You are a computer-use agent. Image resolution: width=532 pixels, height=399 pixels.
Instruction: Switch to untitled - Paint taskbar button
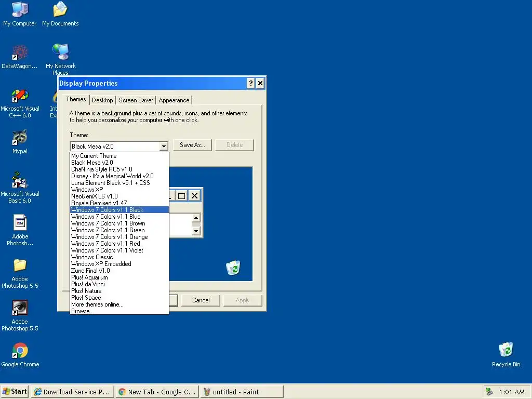pyautogui.click(x=242, y=392)
